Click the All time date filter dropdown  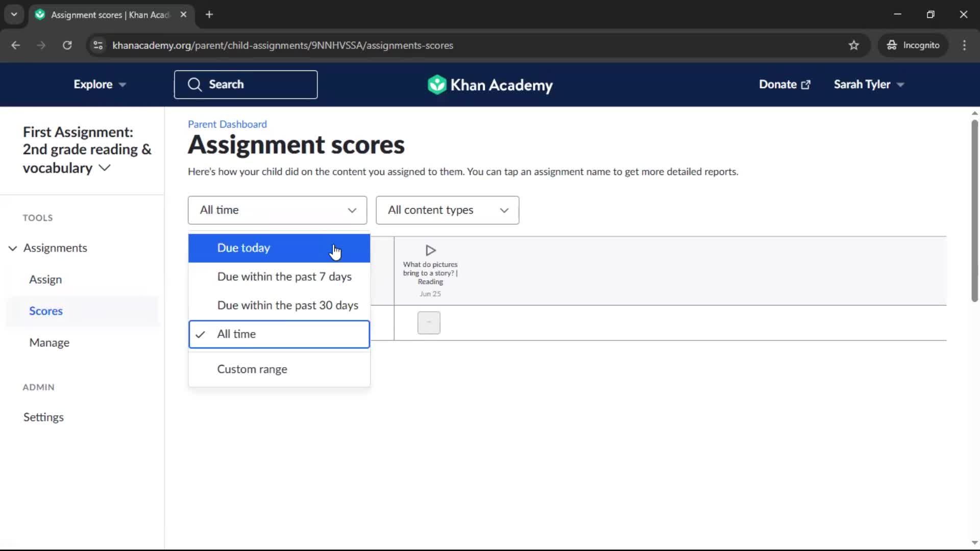click(277, 210)
